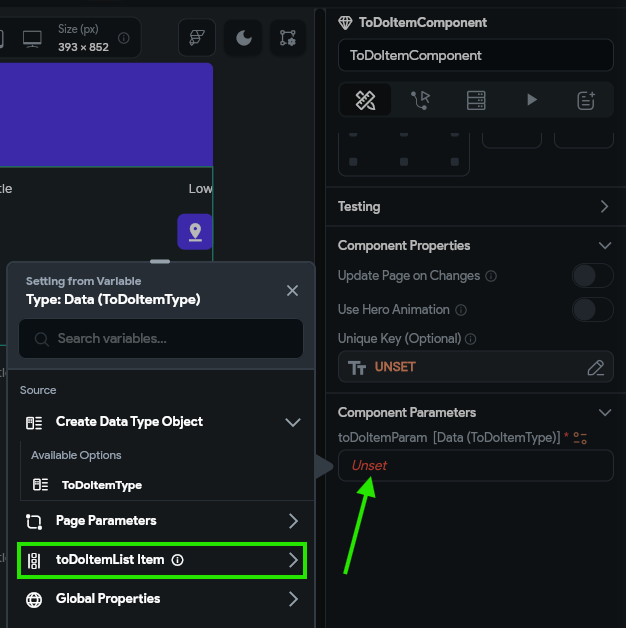The image size is (626, 628).
Task: Open the canvas size info icon
Action: point(124,38)
